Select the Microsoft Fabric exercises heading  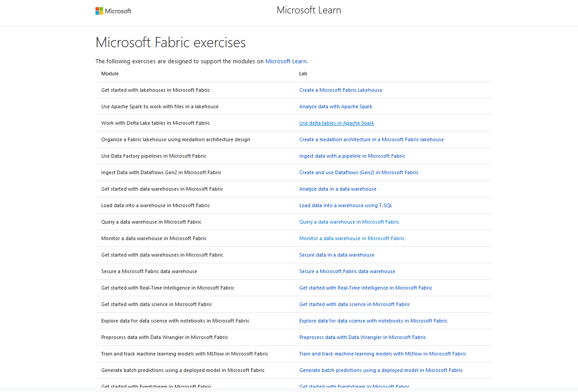[170, 42]
